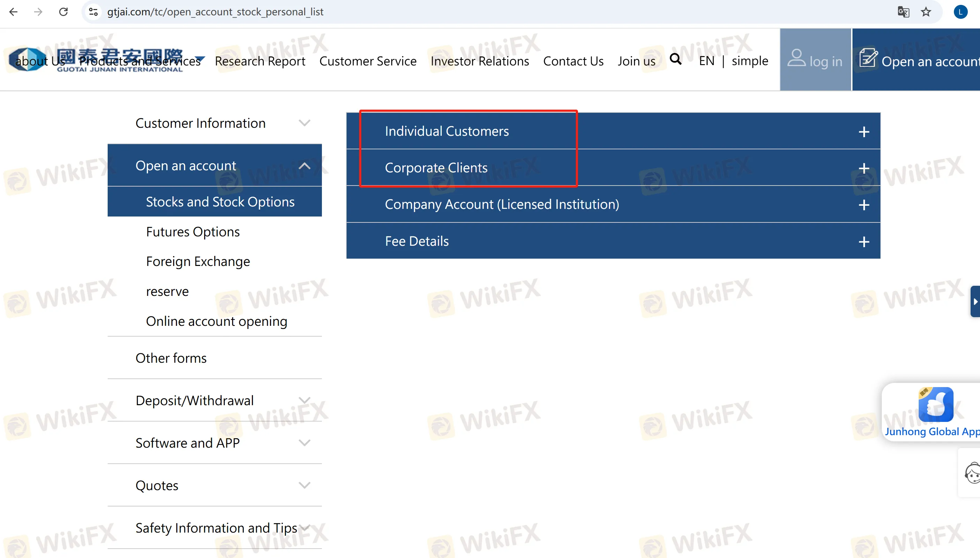The width and height of the screenshot is (980, 558).
Task: Bookmark this page with star icon
Action: (x=926, y=12)
